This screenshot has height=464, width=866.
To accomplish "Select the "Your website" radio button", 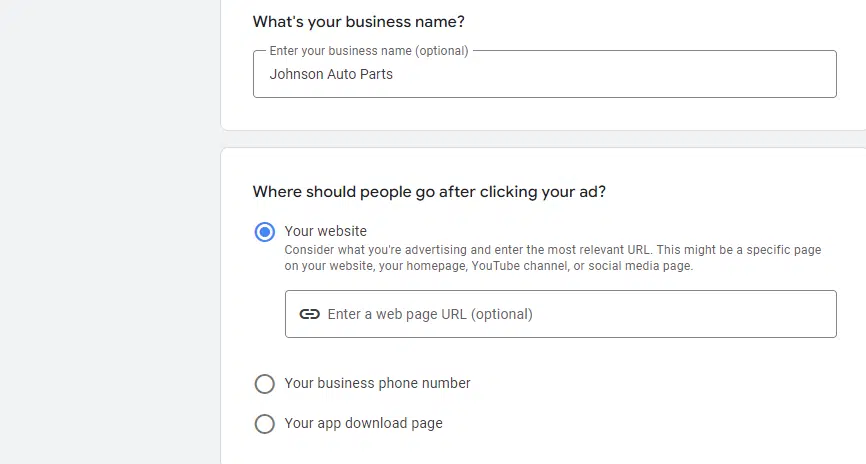I will click(265, 232).
